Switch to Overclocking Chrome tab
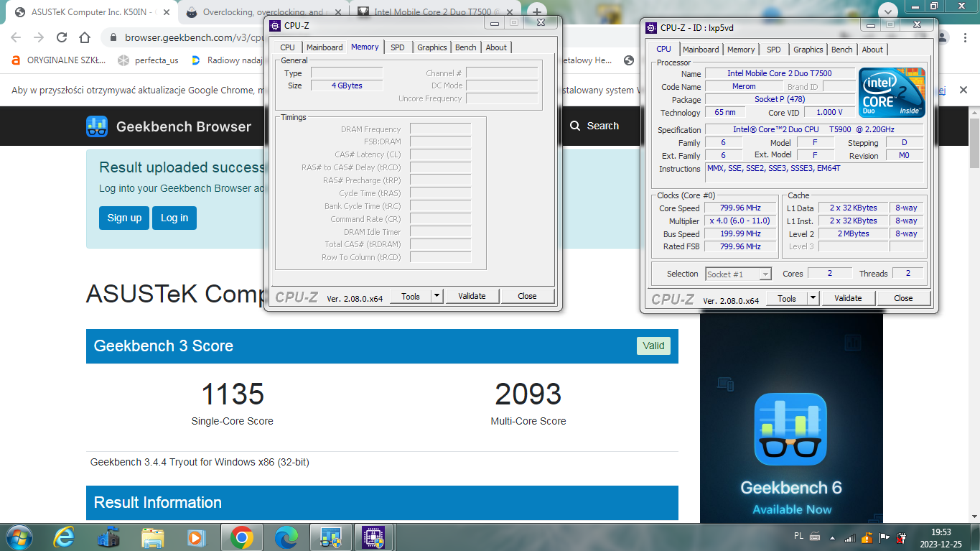980x551 pixels. click(263, 11)
